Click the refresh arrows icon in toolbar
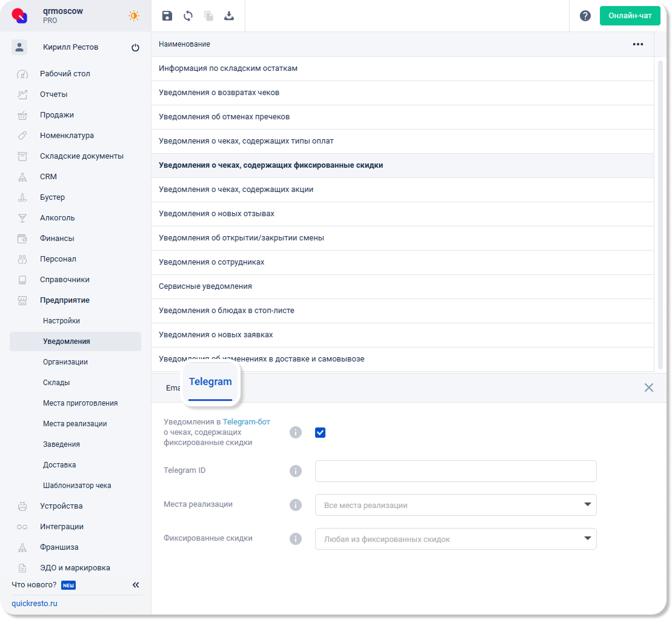Viewport: 672px width, 620px height. 188,16
